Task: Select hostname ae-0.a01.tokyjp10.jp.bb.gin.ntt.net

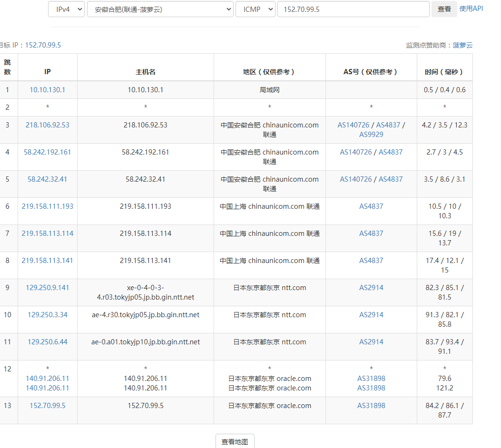Action: (x=146, y=342)
